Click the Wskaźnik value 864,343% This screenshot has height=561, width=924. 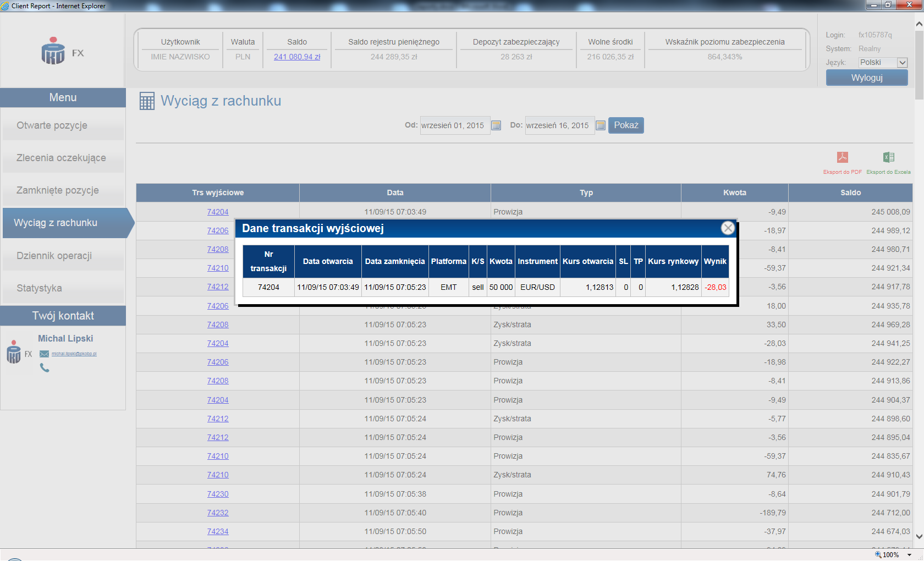coord(725,57)
